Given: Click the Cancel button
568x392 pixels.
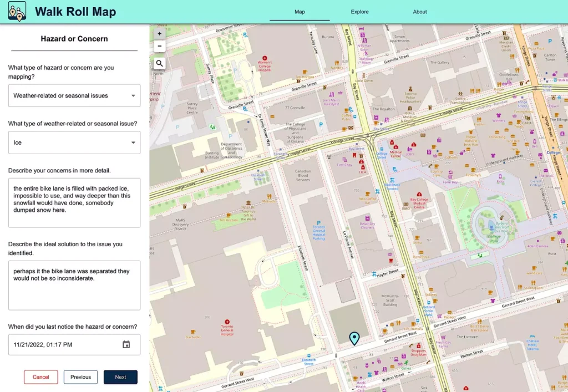Looking at the screenshot, I should click(x=41, y=377).
